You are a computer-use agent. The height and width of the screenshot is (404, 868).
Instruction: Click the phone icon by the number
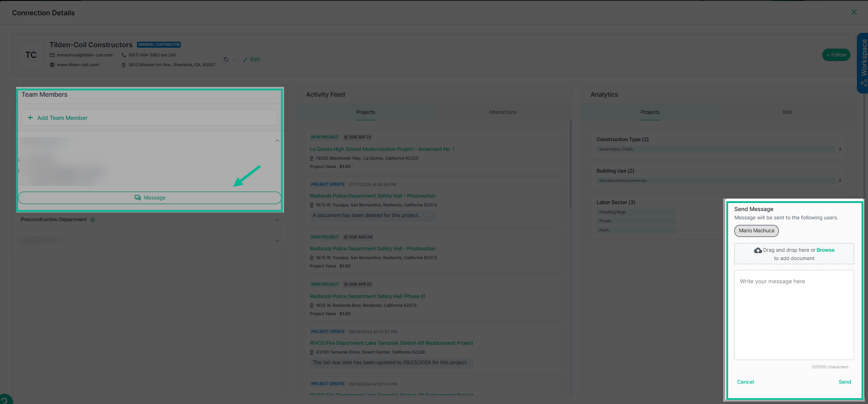(x=124, y=55)
